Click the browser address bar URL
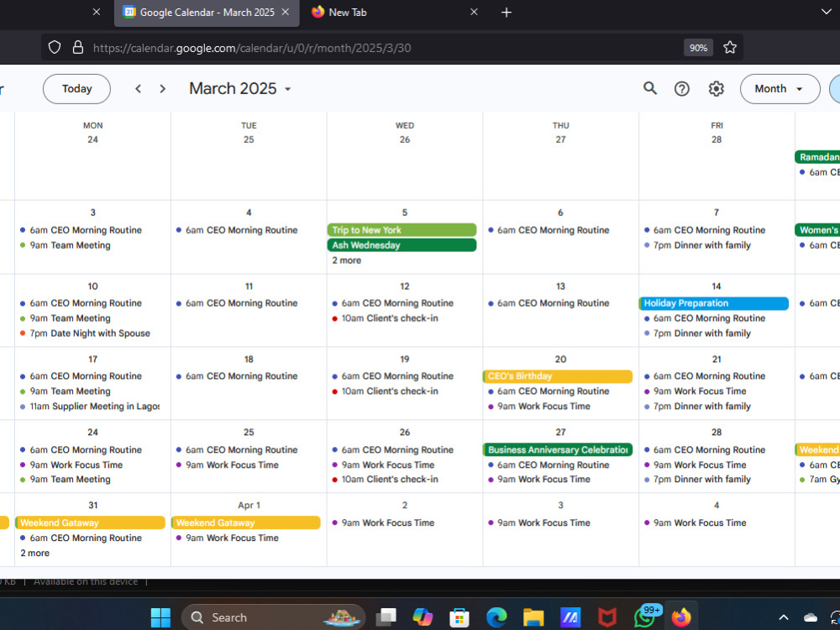Viewport: 840px width, 630px height. (252, 48)
